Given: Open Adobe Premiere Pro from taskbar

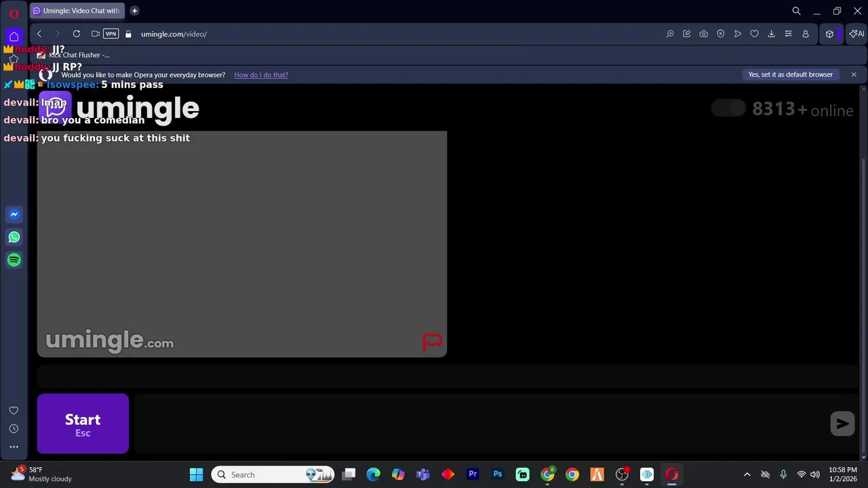Looking at the screenshot, I should (473, 474).
